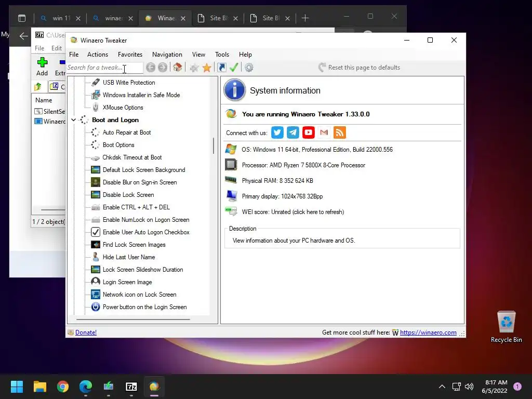Click the tweak tree horizontal scrollbar
Image resolution: width=532 pixels, height=399 pixels.
133,320
